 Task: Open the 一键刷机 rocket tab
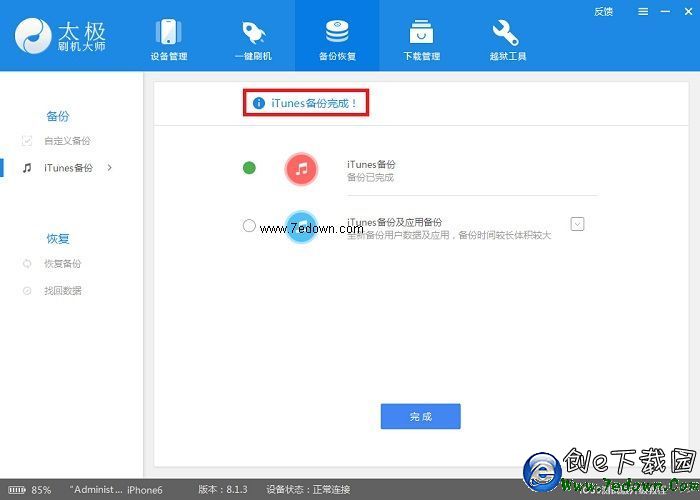253,39
